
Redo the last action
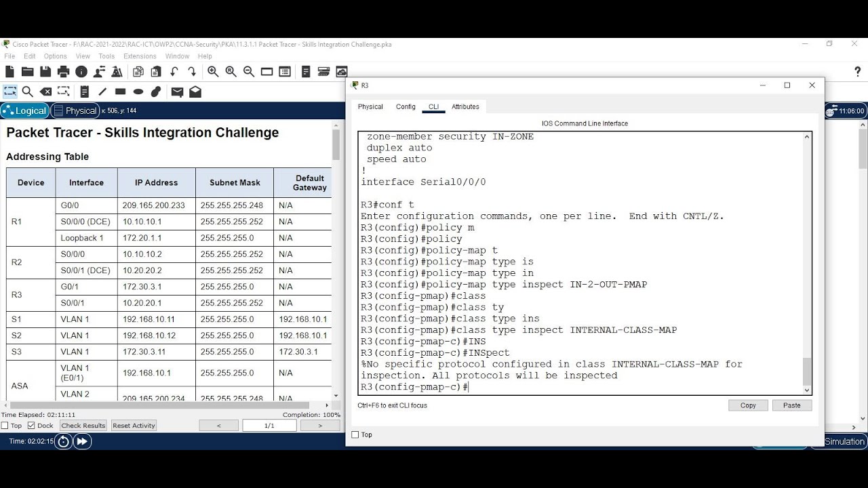coord(192,72)
